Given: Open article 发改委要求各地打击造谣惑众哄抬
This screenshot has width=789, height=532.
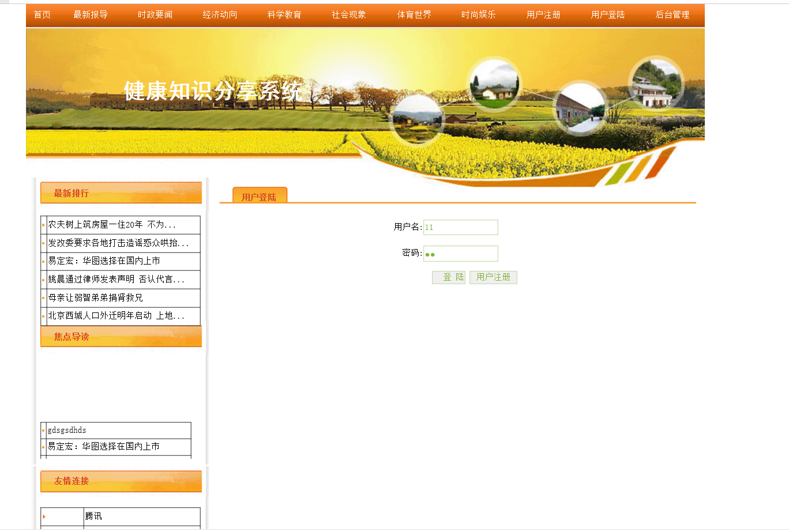Looking at the screenshot, I should point(118,243).
